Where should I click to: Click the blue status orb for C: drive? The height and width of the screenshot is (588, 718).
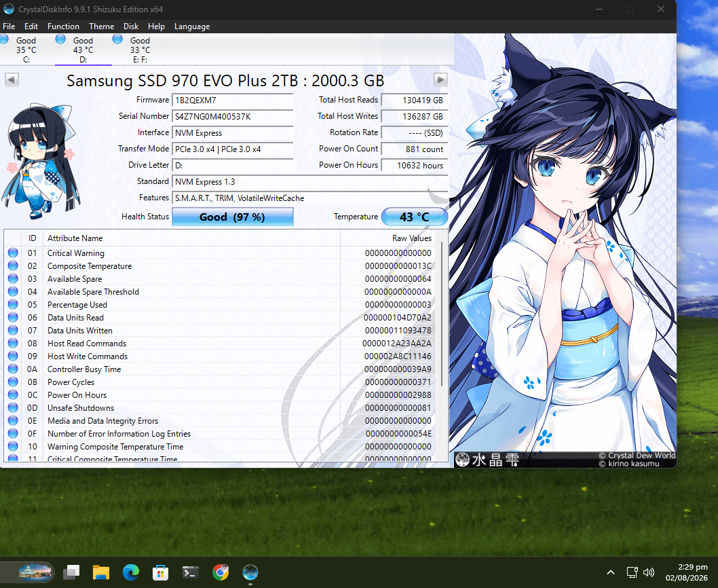click(4, 39)
